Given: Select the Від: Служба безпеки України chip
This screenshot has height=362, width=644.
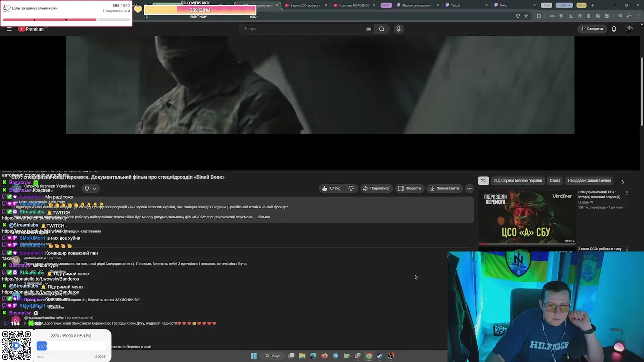Looking at the screenshot, I should (x=518, y=180).
